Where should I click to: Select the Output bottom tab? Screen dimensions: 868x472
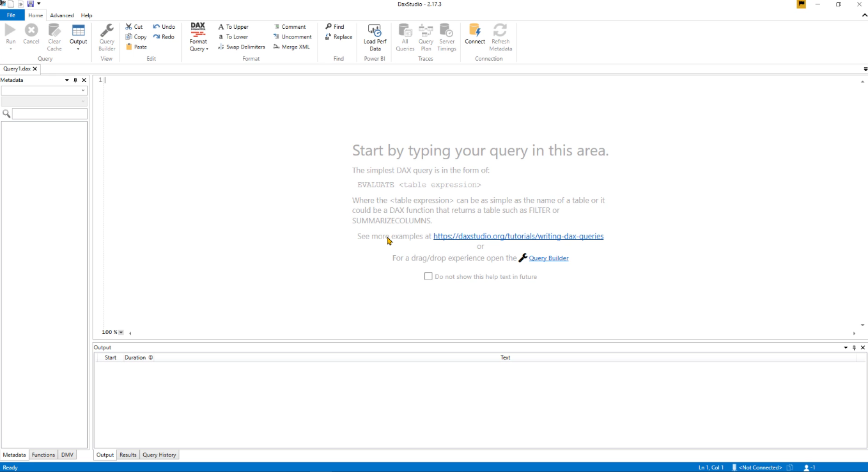[x=105, y=455]
